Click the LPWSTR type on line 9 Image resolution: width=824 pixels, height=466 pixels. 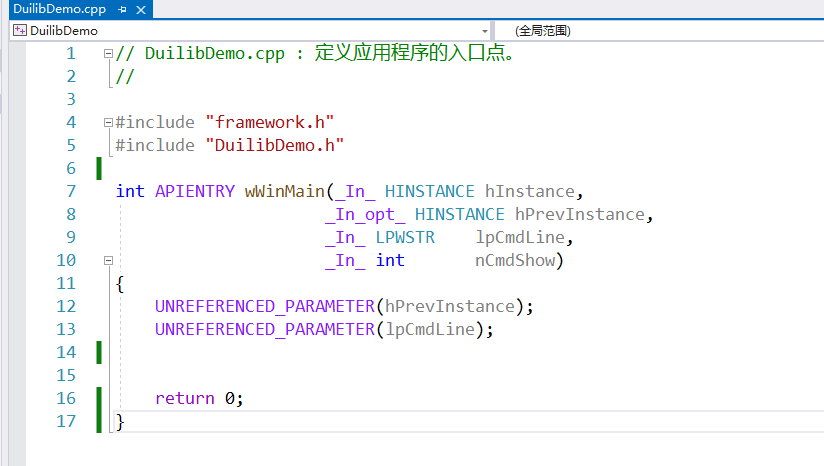405,237
